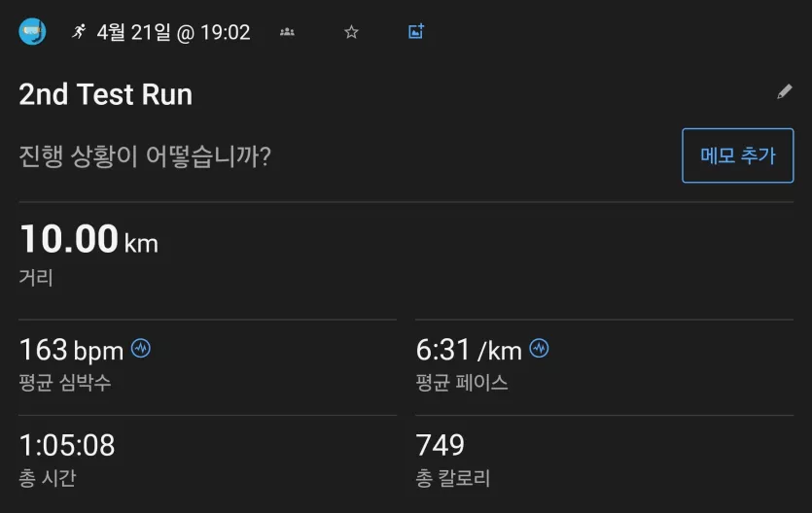This screenshot has width=812, height=513.
Task: Select the 2nd Test Run title
Action: (106, 94)
